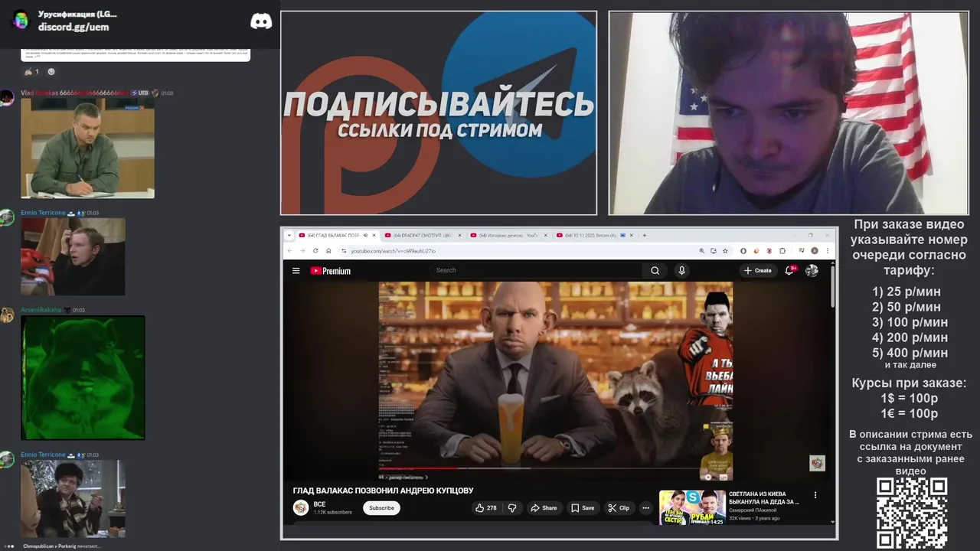The width and height of the screenshot is (980, 551).
Task: Open YouTube notifications bell
Action: pos(789,270)
